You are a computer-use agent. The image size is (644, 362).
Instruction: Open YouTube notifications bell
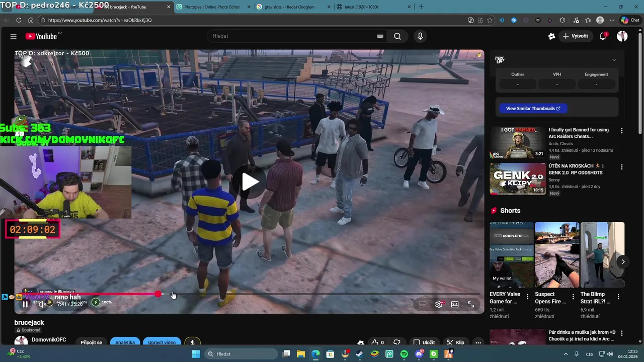[603, 36]
